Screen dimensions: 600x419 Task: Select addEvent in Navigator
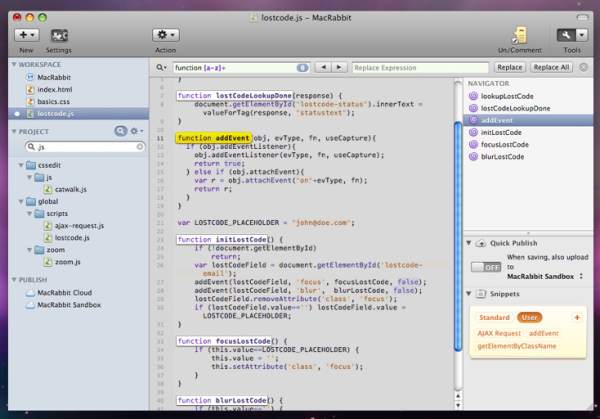pos(528,120)
